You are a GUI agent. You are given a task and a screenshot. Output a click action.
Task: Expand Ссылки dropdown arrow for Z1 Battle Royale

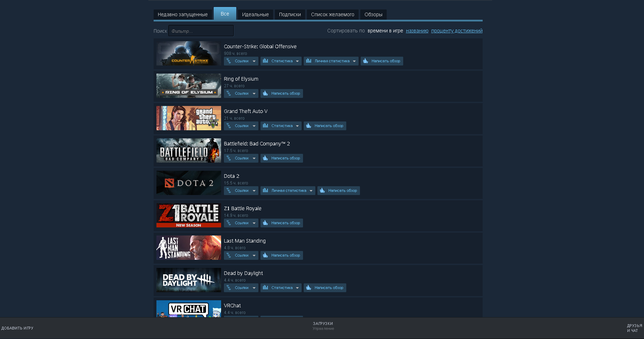pyautogui.click(x=254, y=223)
